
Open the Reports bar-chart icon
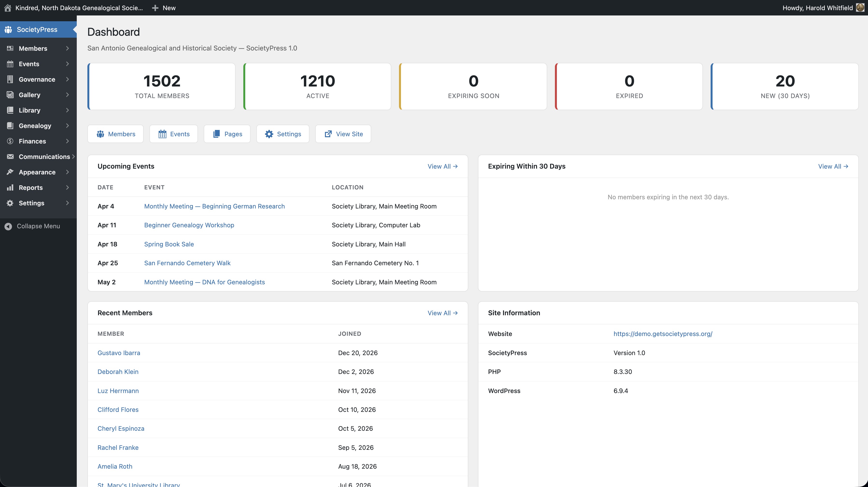click(x=10, y=187)
